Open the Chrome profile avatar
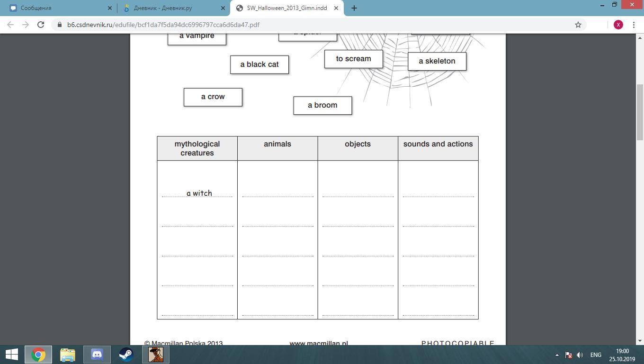The image size is (644, 364). coord(618,25)
